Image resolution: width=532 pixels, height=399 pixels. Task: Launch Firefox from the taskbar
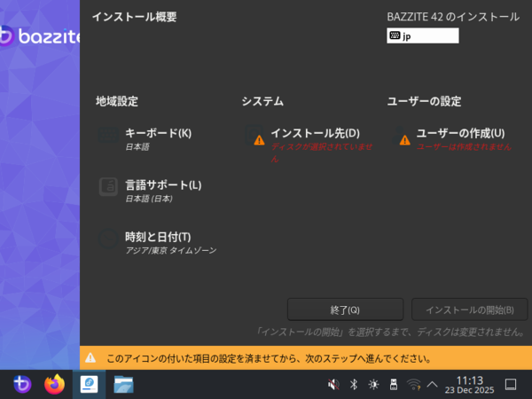click(54, 384)
